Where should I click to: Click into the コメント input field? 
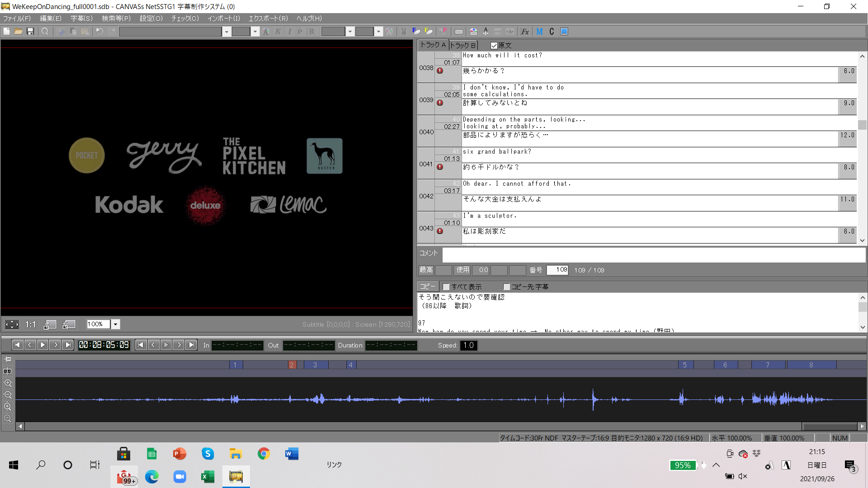[x=654, y=254]
